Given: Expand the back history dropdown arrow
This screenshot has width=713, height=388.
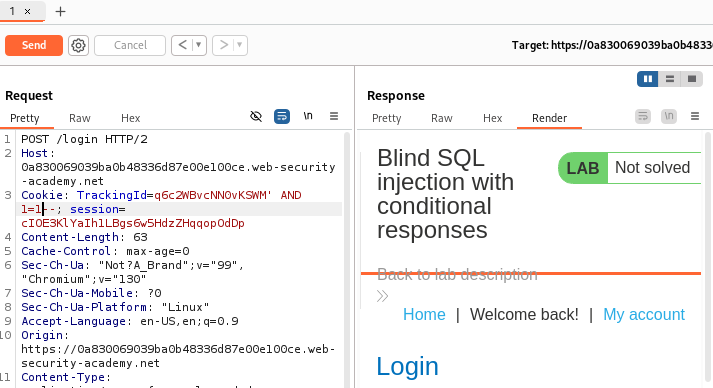Looking at the screenshot, I should (198, 45).
